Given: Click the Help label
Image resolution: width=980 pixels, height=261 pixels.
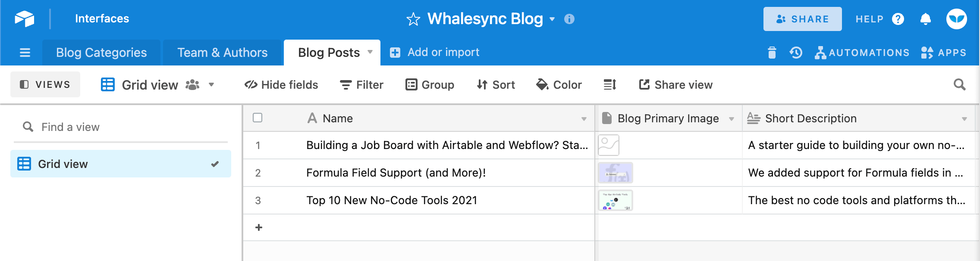Looking at the screenshot, I should point(870,19).
